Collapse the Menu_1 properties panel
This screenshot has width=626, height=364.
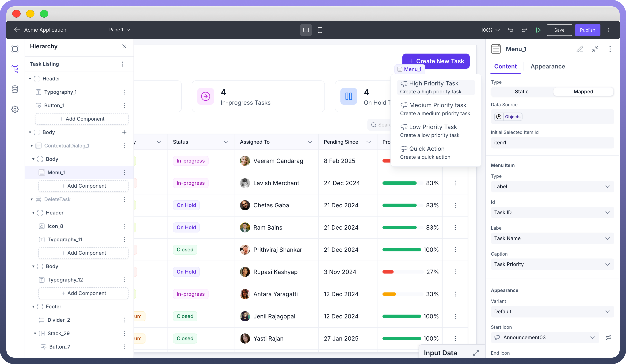[x=595, y=49]
